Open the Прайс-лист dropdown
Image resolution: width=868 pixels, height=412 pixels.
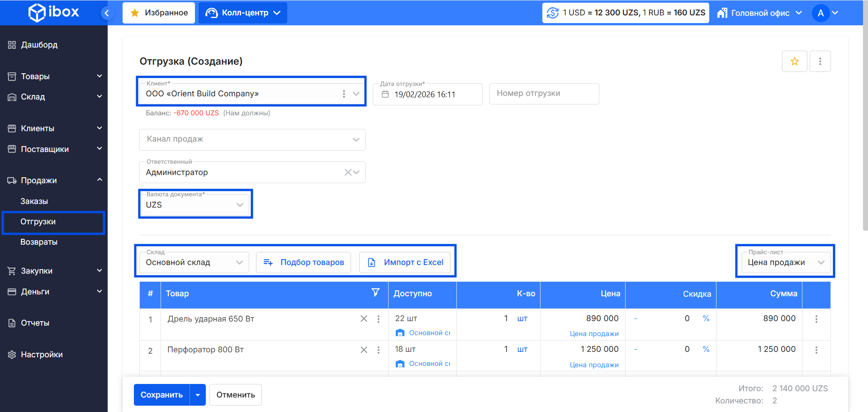click(x=821, y=262)
